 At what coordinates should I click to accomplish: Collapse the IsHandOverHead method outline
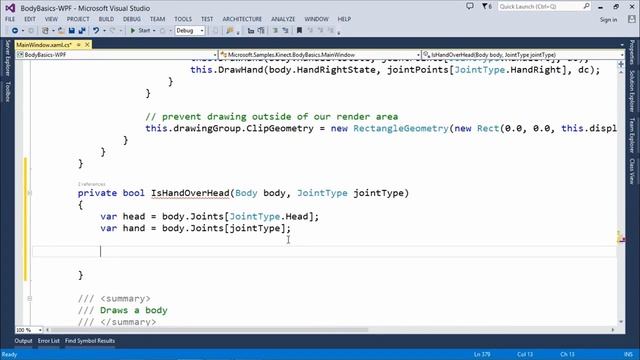pyautogui.click(x=29, y=193)
